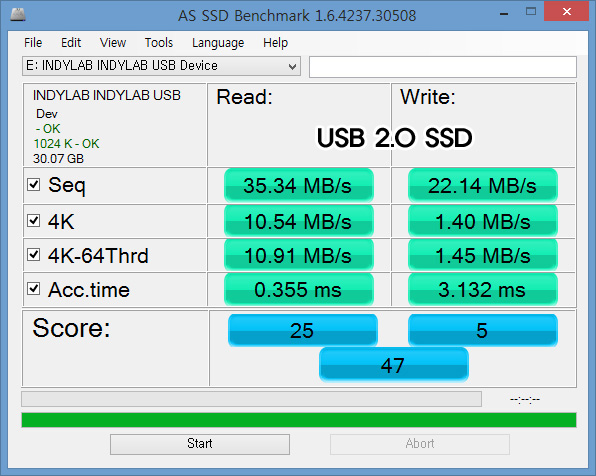Screen dimensions: 596x476
Task: Click the Abort button
Action: pos(420,444)
